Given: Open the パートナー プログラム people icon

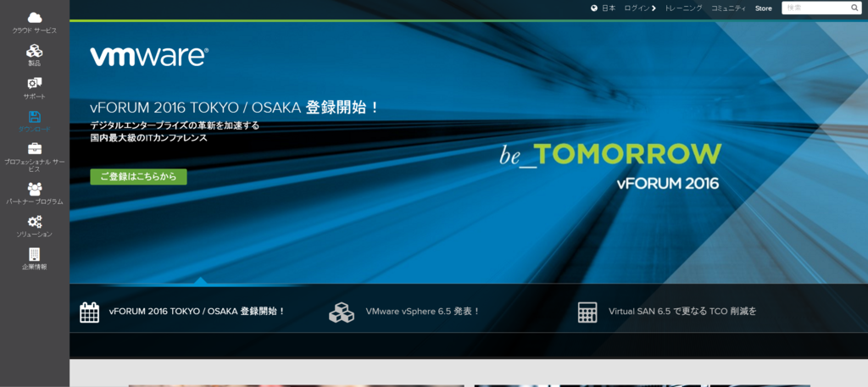Looking at the screenshot, I should [34, 189].
